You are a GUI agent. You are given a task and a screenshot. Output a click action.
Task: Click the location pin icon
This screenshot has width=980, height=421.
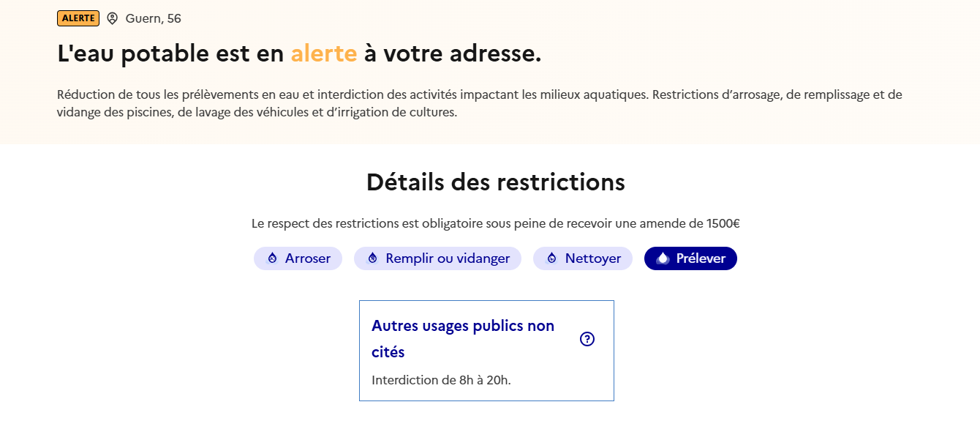(112, 18)
